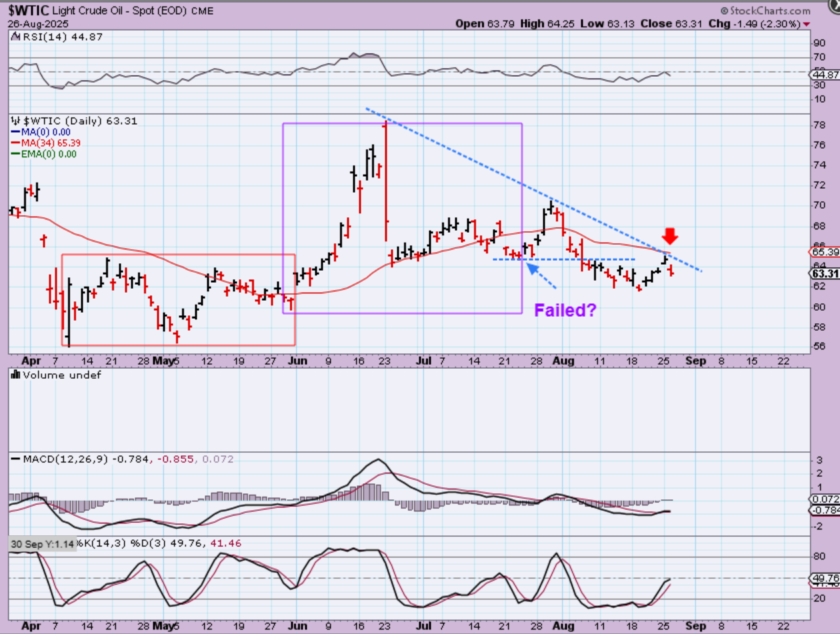Click the 49.76 stochastic value tag
The height and width of the screenshot is (634, 840).
[x=824, y=578]
